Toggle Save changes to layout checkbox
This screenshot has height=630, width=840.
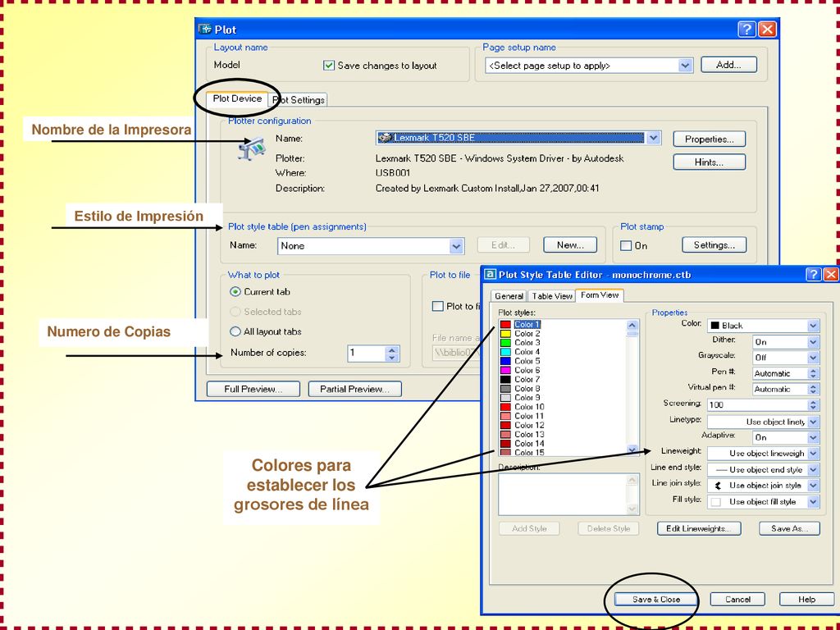[328, 66]
